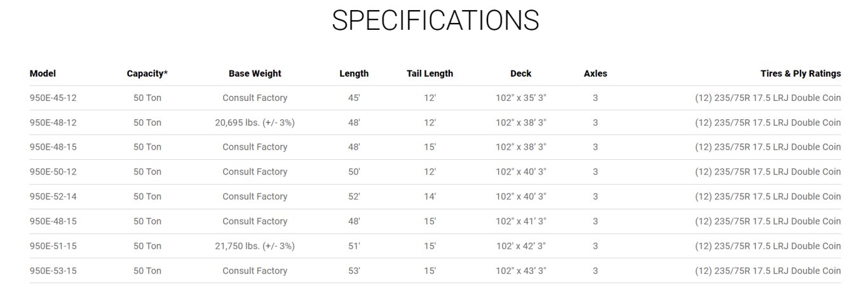
Task: Click model 950E-52-14
Action: [53, 197]
